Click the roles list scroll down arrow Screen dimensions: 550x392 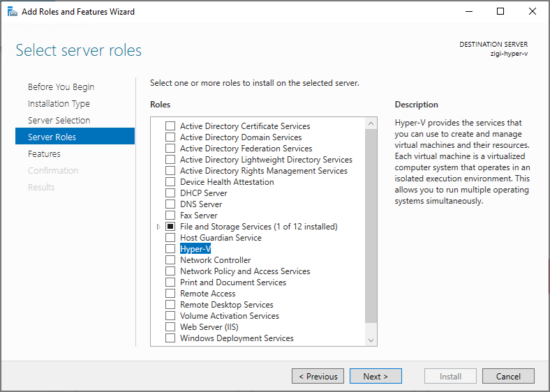point(371,340)
